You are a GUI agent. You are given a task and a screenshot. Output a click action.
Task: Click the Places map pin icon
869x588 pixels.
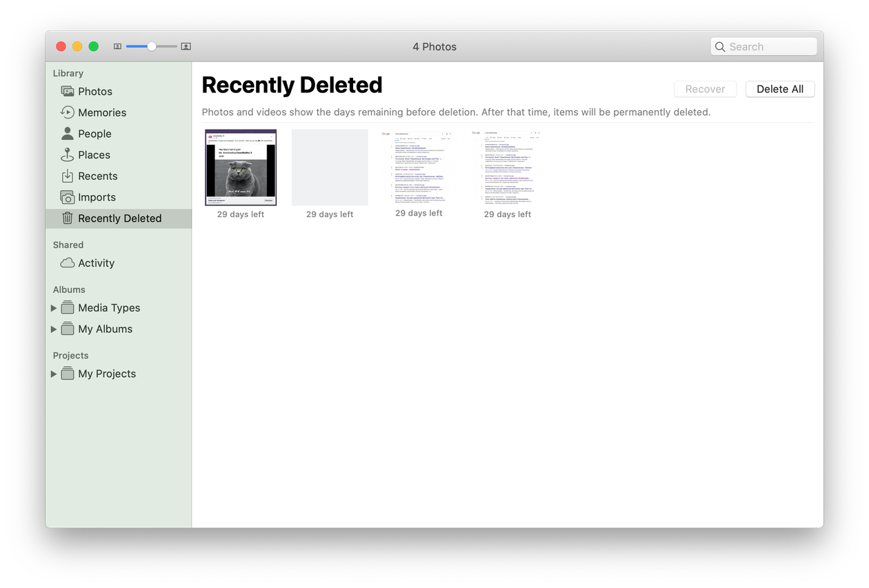click(67, 154)
